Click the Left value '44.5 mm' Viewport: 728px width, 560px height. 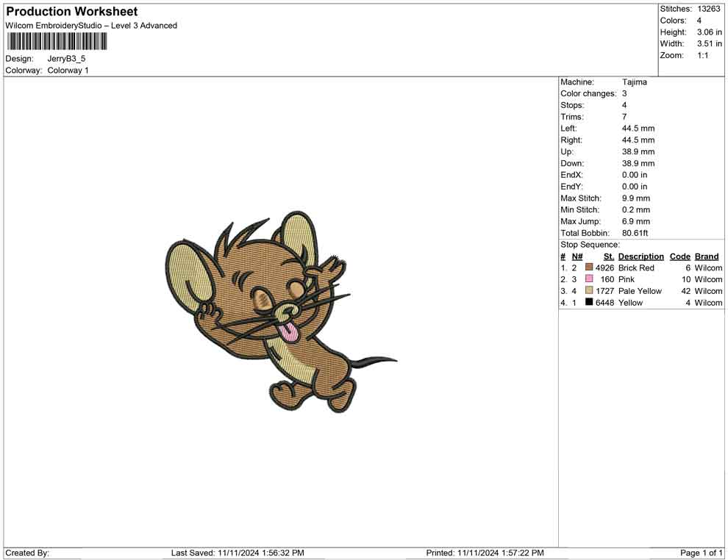point(638,129)
